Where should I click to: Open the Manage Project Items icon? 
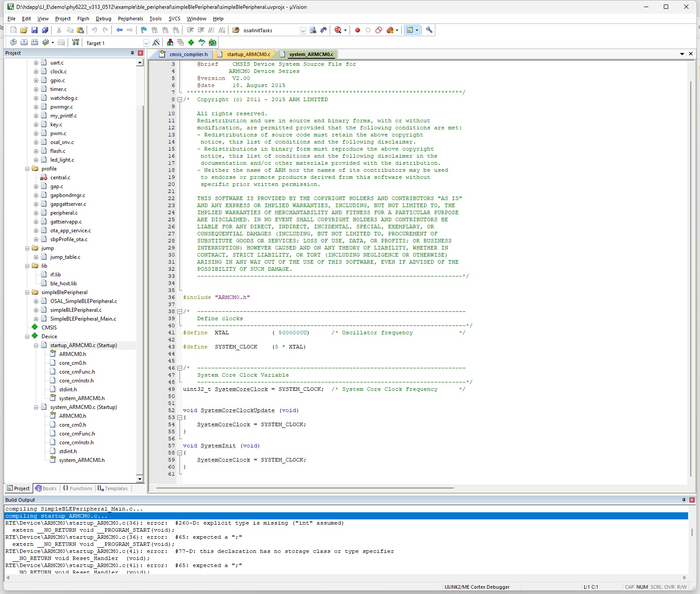click(170, 42)
